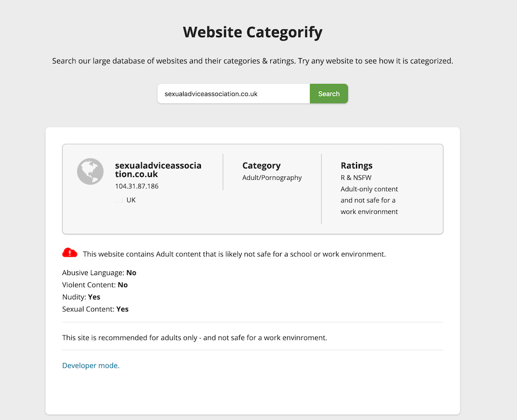Select the Website Categorify page heading
The height and width of the screenshot is (420, 517).
click(x=253, y=33)
